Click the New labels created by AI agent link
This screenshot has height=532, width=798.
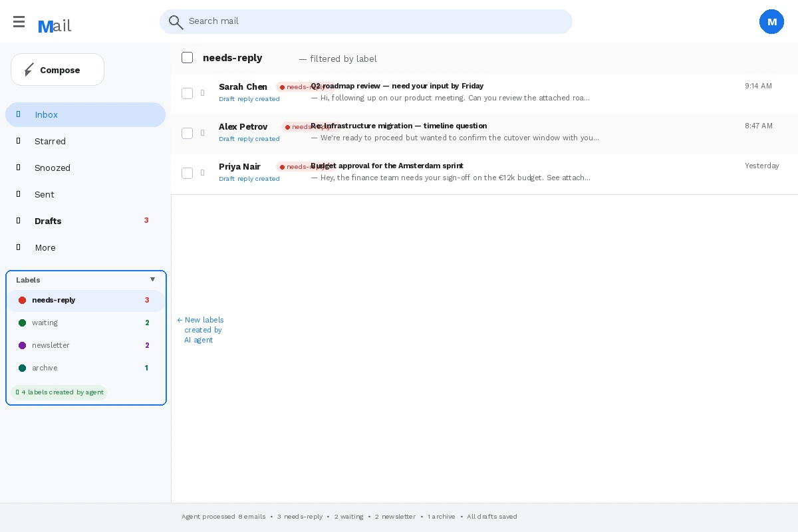(201, 330)
